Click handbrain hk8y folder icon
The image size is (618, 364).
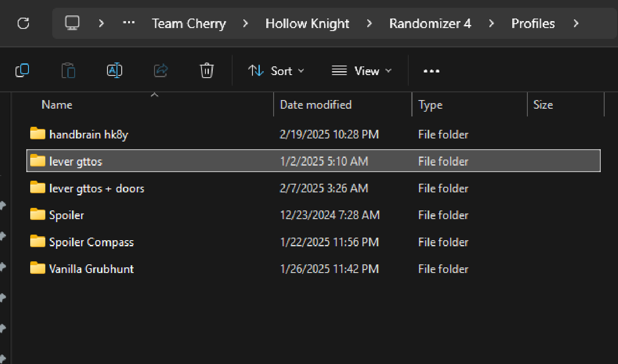38,134
